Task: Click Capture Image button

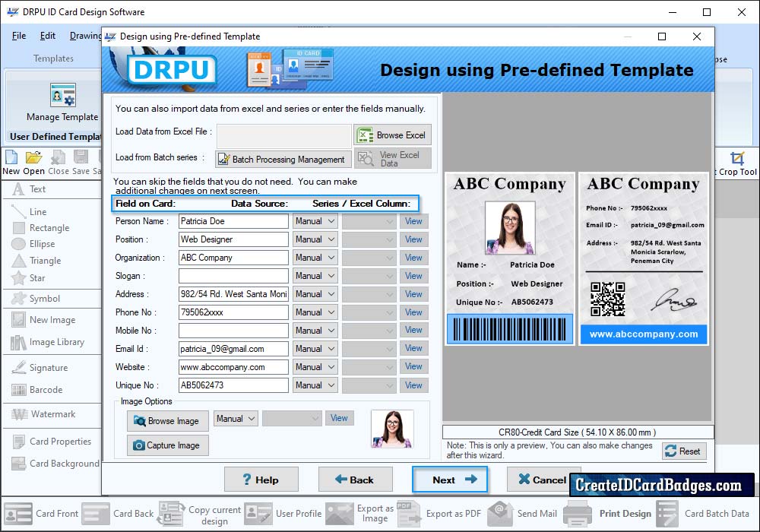Action: 168,445
